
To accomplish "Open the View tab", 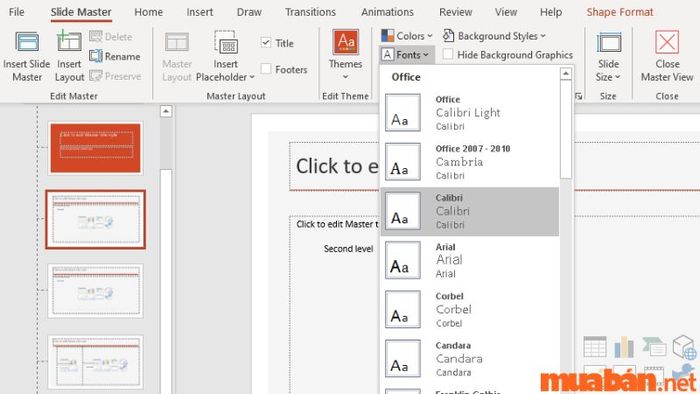I will coord(506,12).
